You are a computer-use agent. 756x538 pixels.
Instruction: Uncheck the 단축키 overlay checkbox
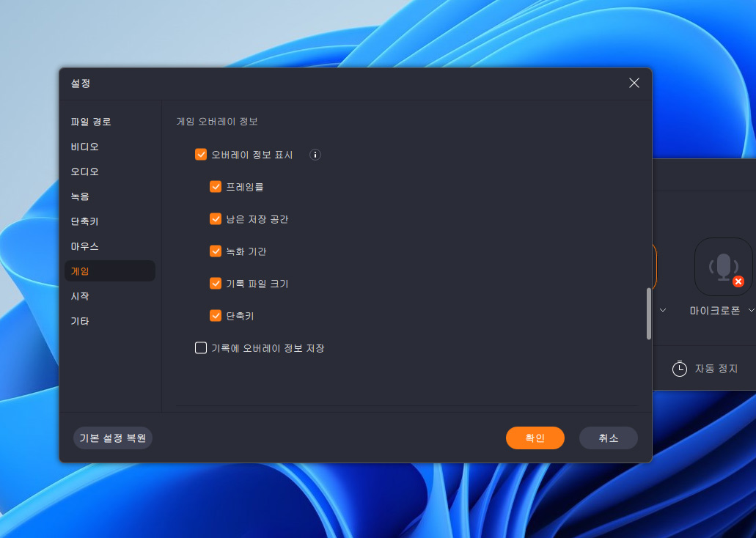216,316
